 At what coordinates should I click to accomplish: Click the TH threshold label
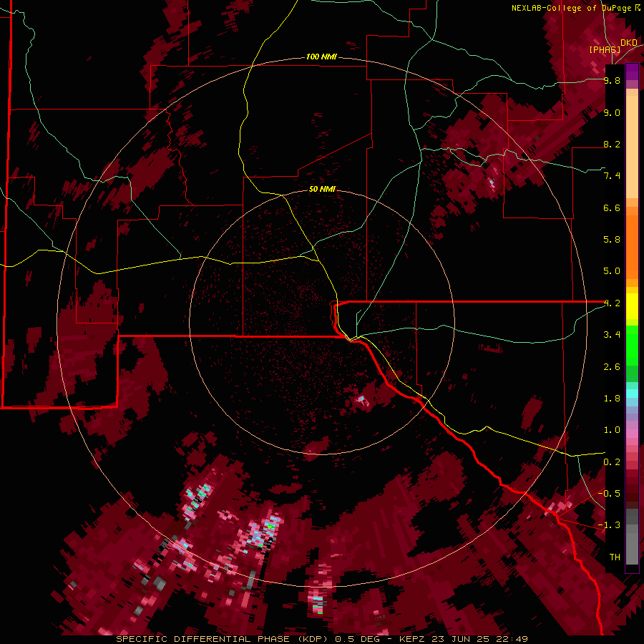(615, 557)
